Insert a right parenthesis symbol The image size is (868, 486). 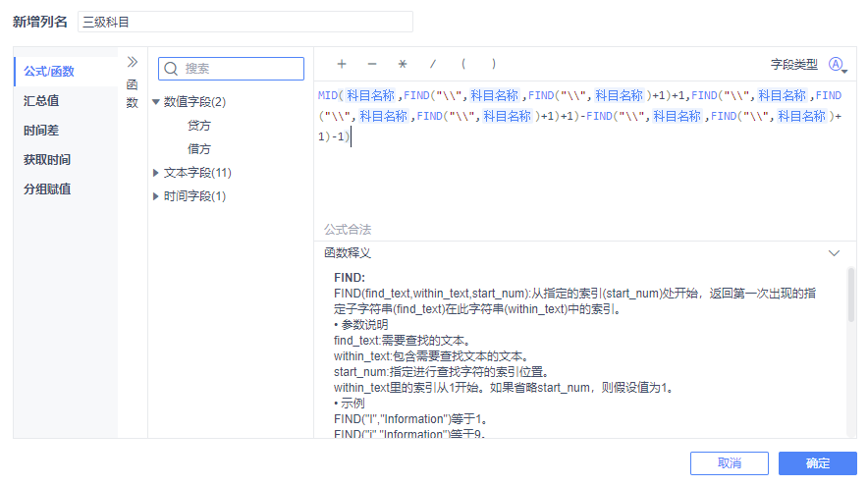pos(494,64)
